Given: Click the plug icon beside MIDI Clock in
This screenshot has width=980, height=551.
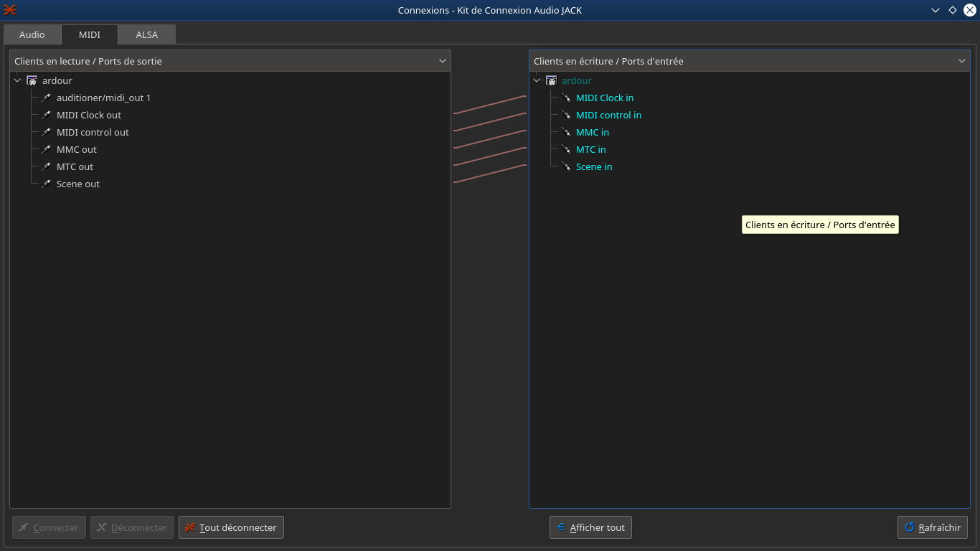Looking at the screenshot, I should pos(565,98).
